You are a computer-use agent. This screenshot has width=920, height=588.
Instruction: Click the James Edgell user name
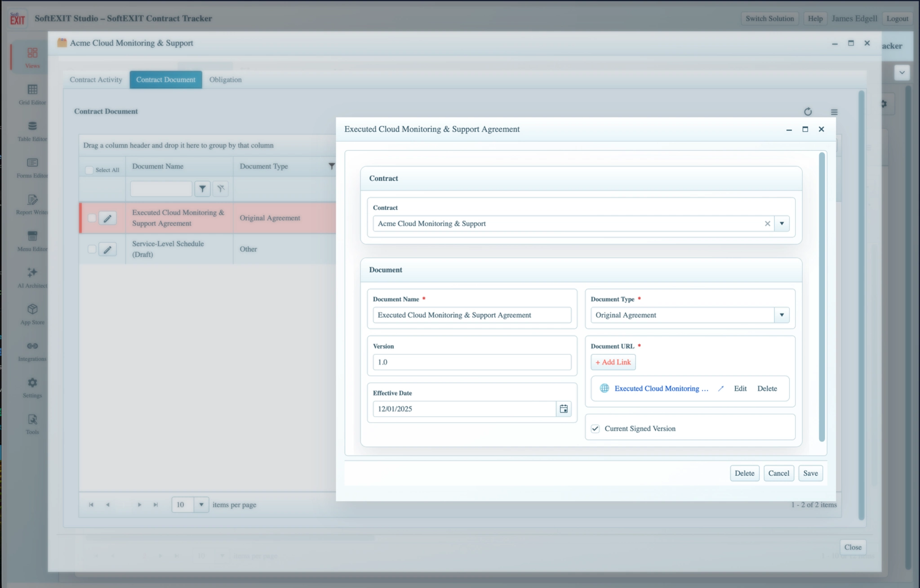click(854, 18)
